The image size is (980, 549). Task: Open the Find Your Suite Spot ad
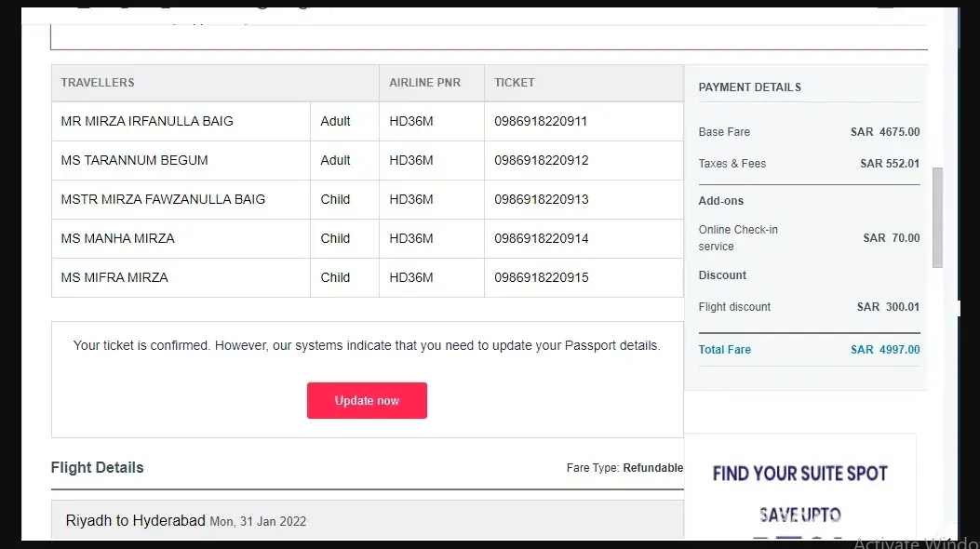coord(799,487)
